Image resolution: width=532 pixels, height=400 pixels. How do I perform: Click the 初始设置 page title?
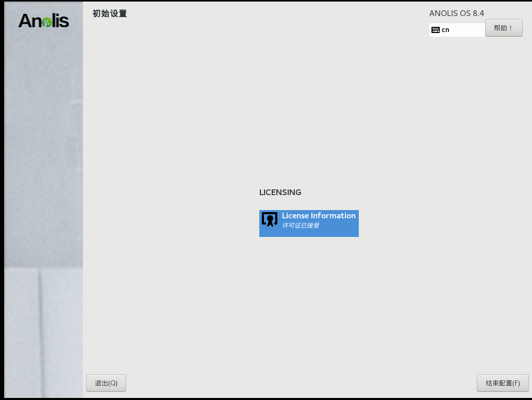coord(110,14)
